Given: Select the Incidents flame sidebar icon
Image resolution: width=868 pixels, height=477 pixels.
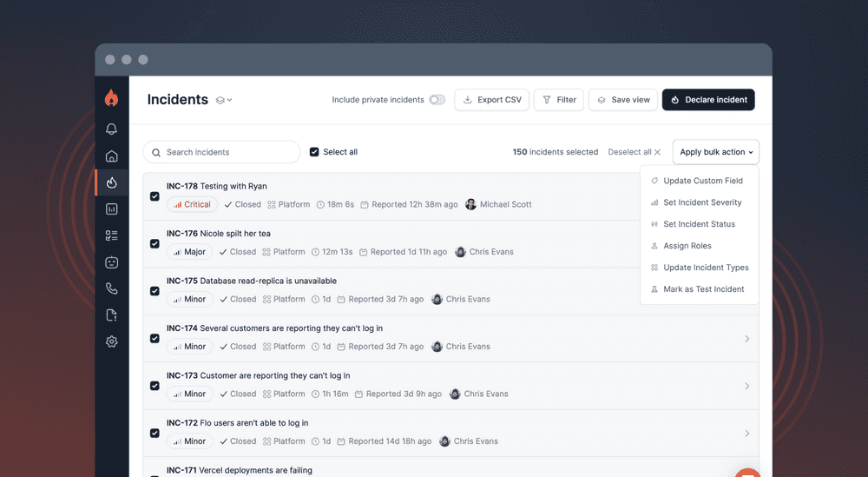Looking at the screenshot, I should pos(111,182).
